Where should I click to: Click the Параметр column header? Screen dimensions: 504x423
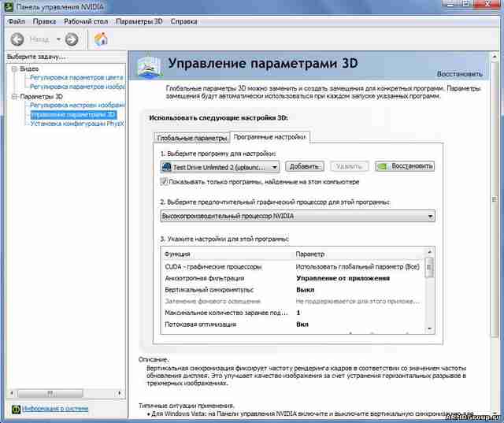click(309, 254)
